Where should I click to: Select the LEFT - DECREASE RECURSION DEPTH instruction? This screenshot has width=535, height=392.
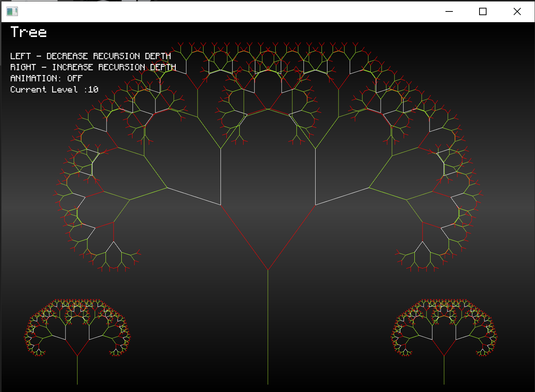[x=90, y=56]
